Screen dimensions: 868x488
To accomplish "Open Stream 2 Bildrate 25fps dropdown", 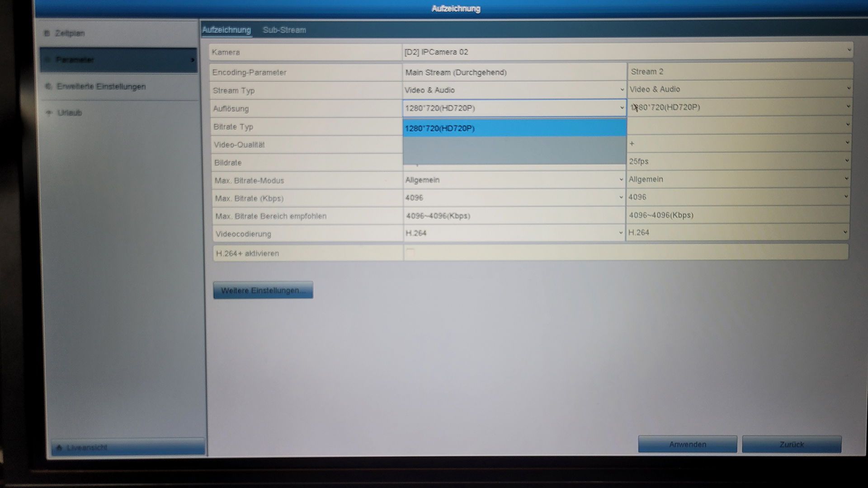I will [739, 161].
